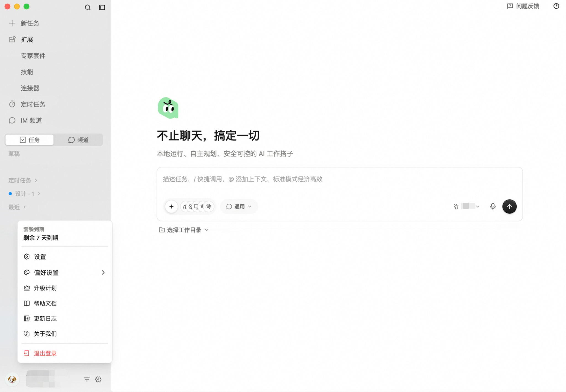Click the 问题反馈 link
Screen dimensions: 566x392
[x=528, y=6]
